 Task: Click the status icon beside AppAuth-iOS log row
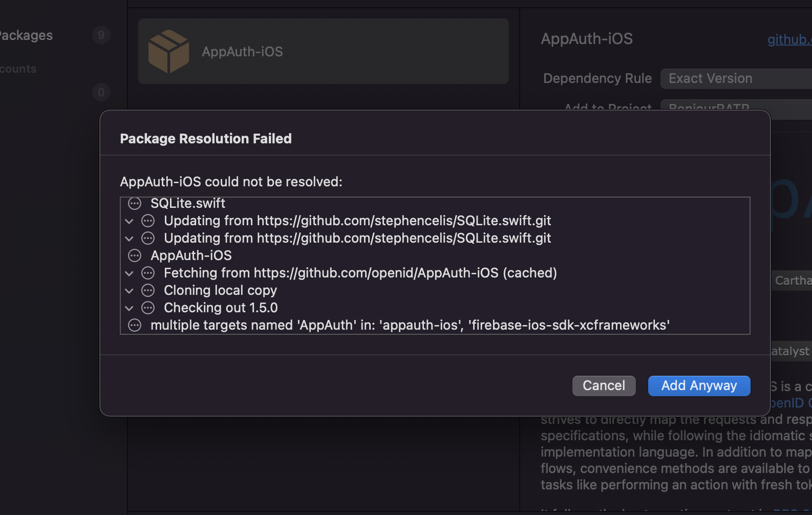coord(135,255)
